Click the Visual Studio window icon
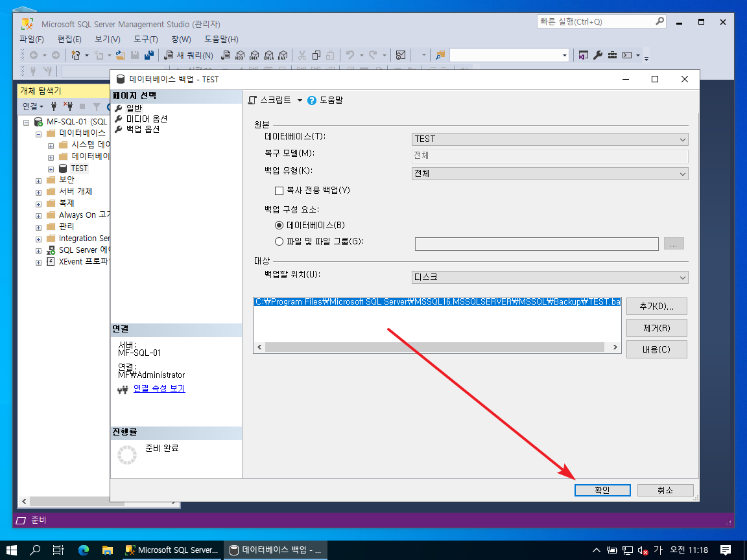Viewport: 747px width, 560px height. (x=584, y=55)
